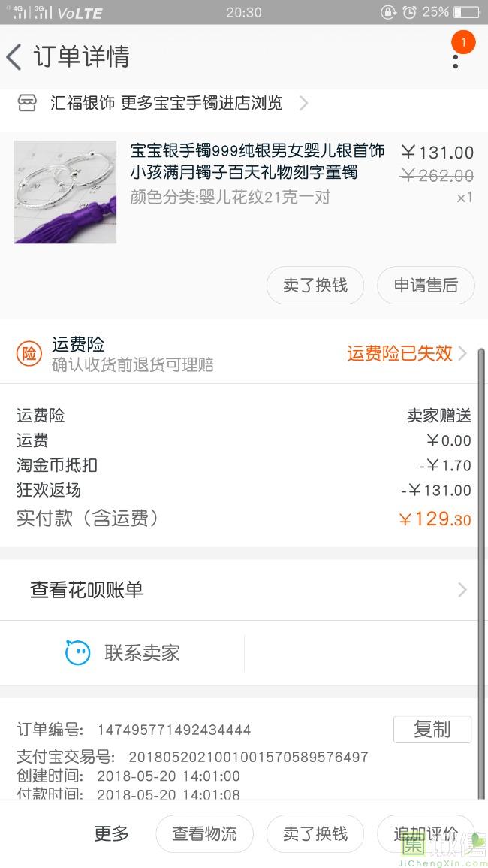Open the 宝宝银手镯 product title link
488x868 pixels.
257,162
